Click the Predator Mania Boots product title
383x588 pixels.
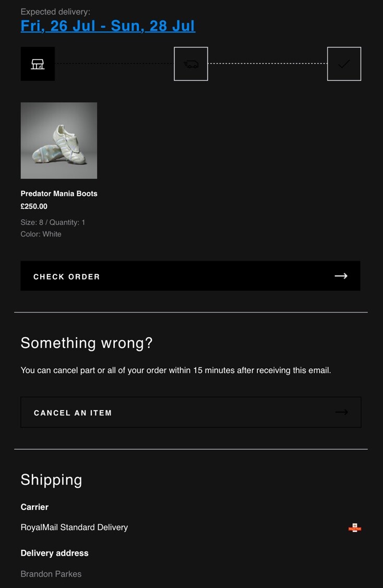tap(59, 194)
